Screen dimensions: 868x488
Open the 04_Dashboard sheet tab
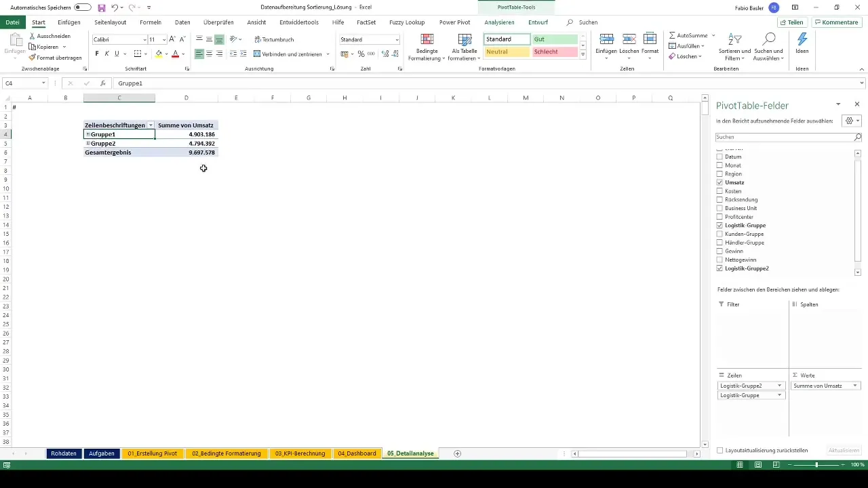[357, 453]
